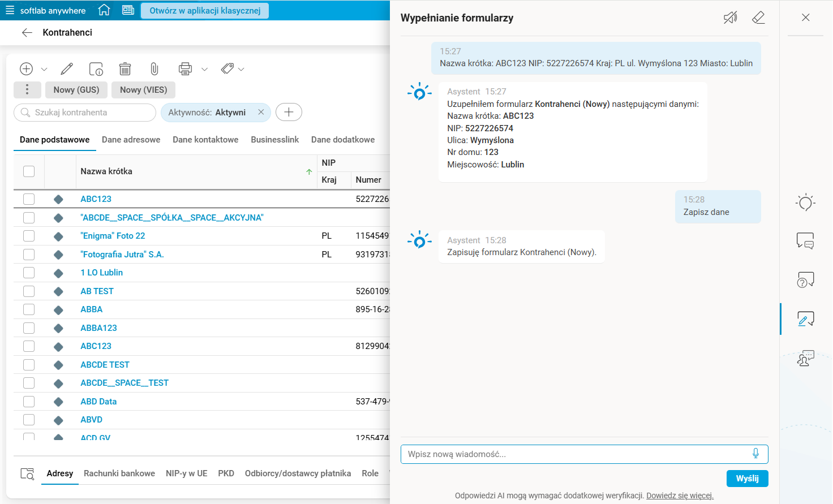The height and width of the screenshot is (504, 833).
Task: Open the Rachunki bankowe bottom tab
Action: (x=119, y=473)
